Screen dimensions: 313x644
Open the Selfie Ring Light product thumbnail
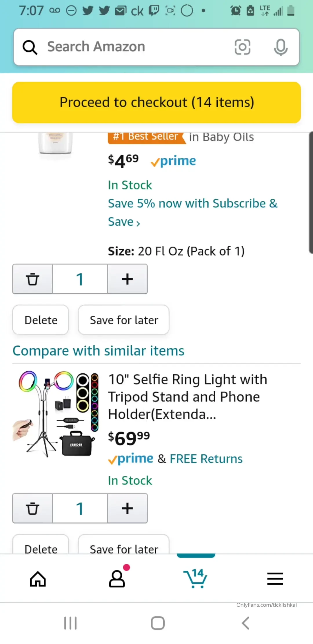pos(56,414)
